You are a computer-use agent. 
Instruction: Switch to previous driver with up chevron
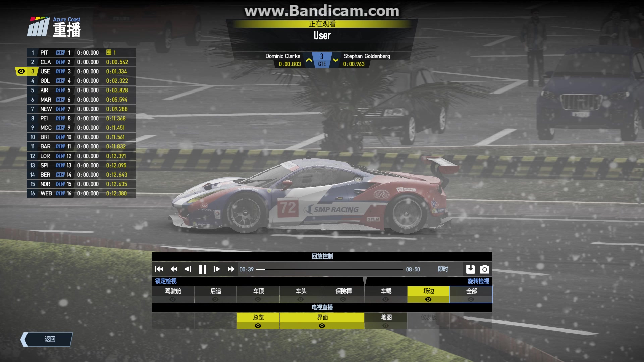click(x=309, y=60)
